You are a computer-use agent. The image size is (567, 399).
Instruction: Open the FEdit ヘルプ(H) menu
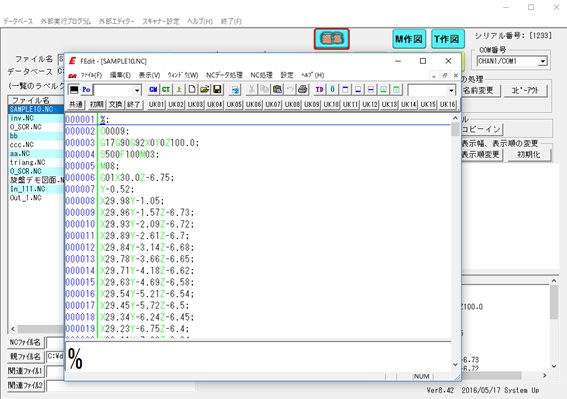click(x=312, y=75)
